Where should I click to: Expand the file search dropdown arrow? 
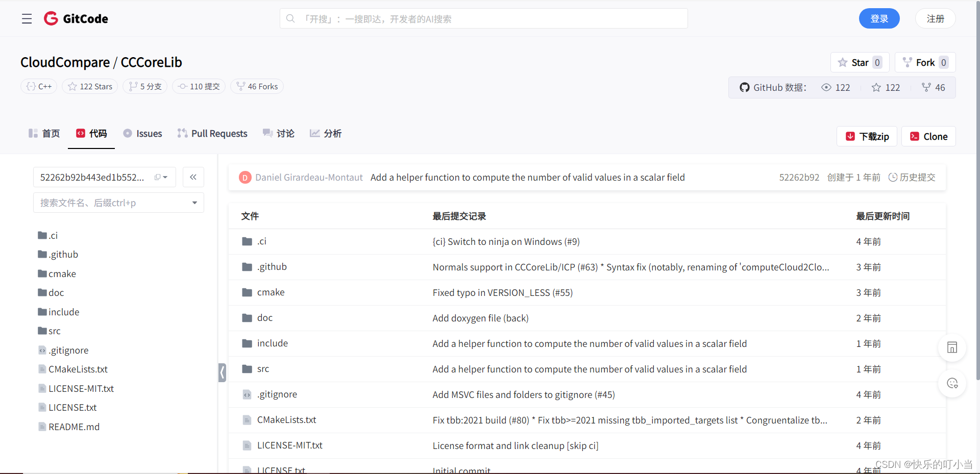point(194,203)
